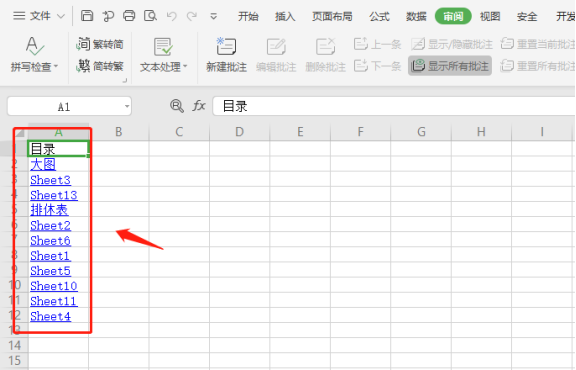The image size is (576, 370).
Task: Switch to the 视图 tab
Action: click(x=490, y=16)
